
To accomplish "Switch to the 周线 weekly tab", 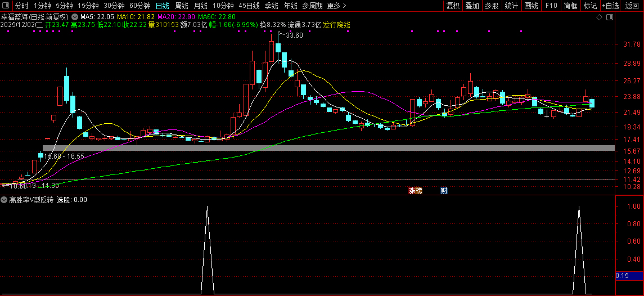I will (182, 6).
